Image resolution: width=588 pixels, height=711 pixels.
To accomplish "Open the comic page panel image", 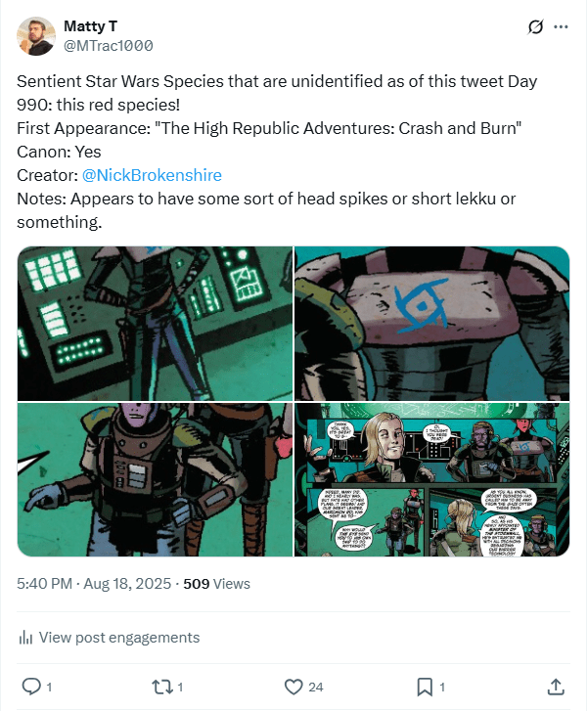I will [431, 480].
